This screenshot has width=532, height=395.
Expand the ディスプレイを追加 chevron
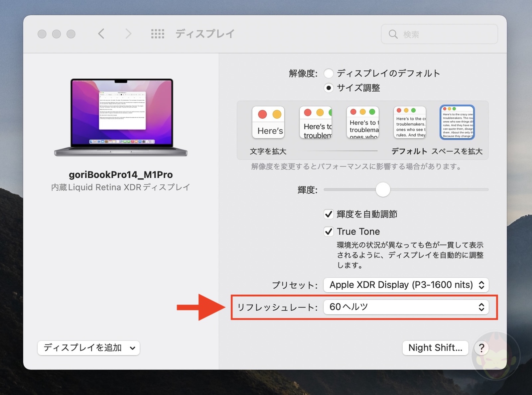(x=133, y=348)
